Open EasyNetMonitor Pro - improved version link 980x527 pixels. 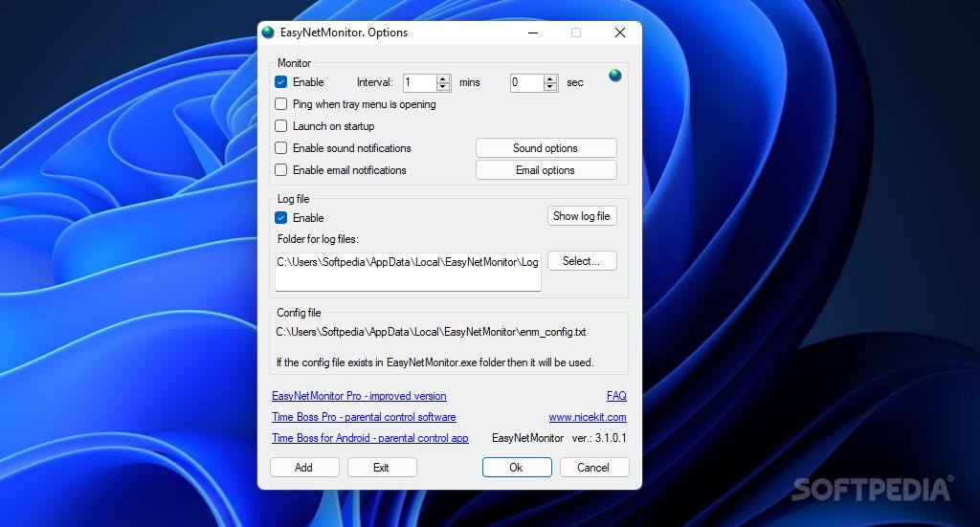click(x=359, y=396)
